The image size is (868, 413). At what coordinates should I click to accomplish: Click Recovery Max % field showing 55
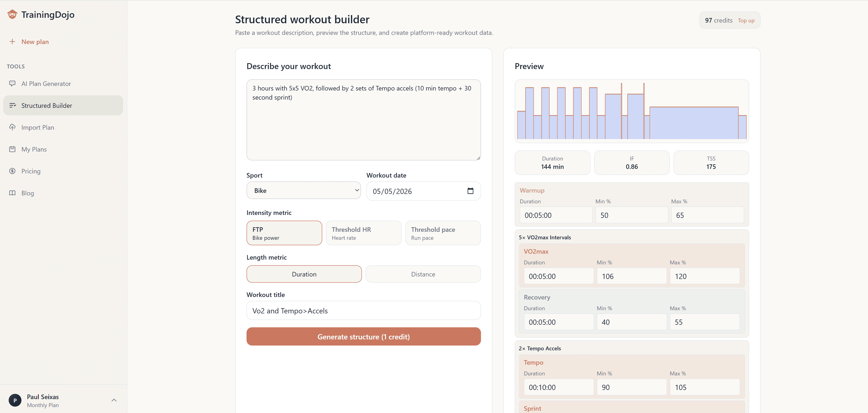click(704, 322)
